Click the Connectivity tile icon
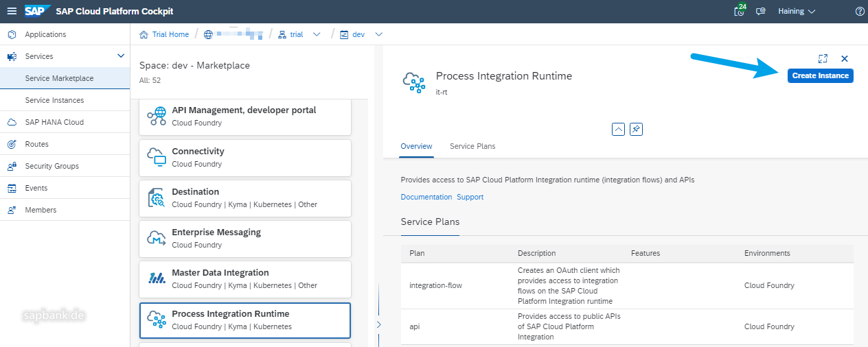Viewport: 868px width, 347px height. click(x=157, y=158)
